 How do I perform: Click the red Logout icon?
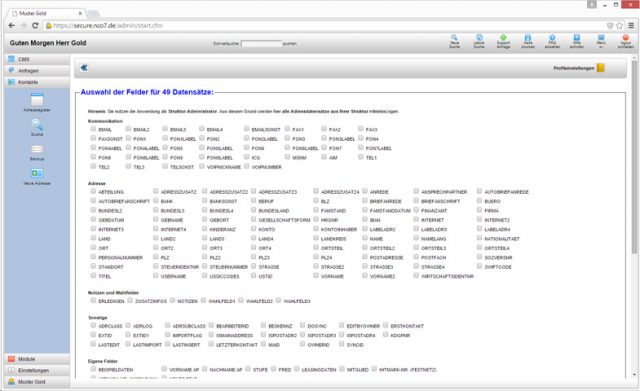coord(625,38)
